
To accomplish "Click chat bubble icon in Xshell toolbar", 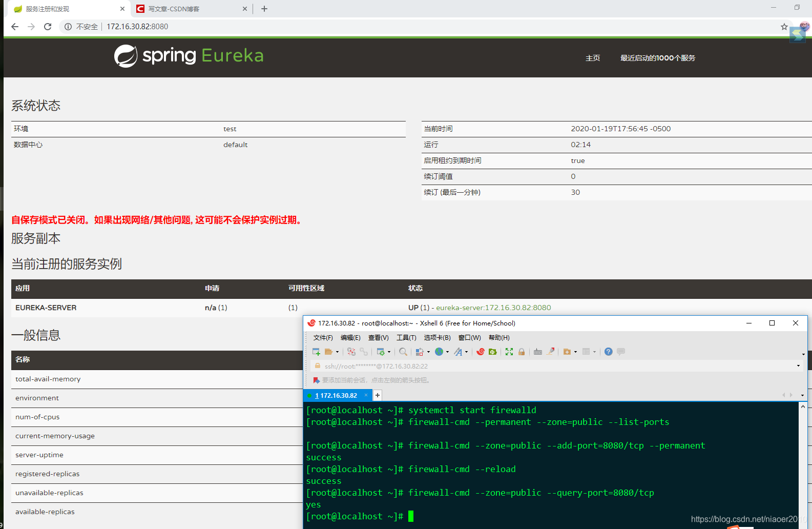I will [621, 352].
